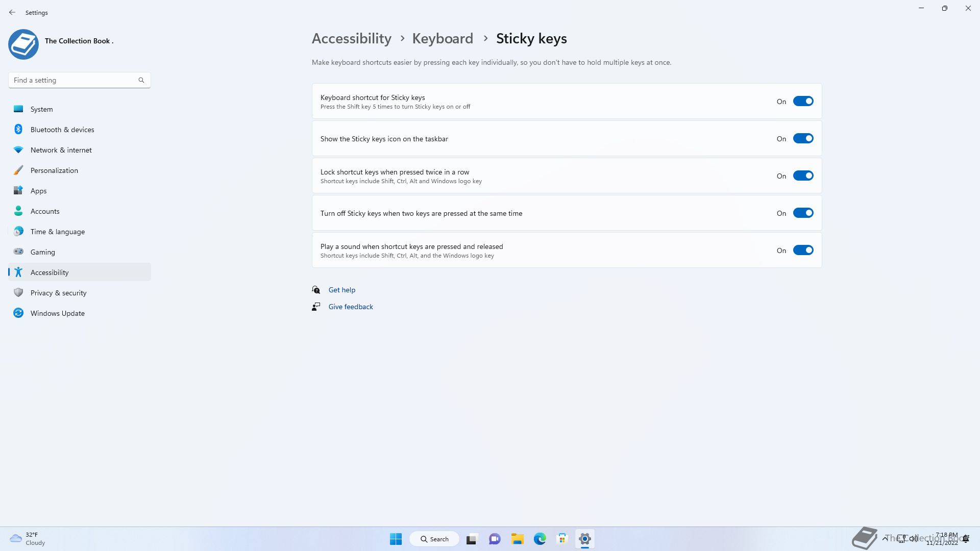Open the Get help link

click(x=342, y=290)
